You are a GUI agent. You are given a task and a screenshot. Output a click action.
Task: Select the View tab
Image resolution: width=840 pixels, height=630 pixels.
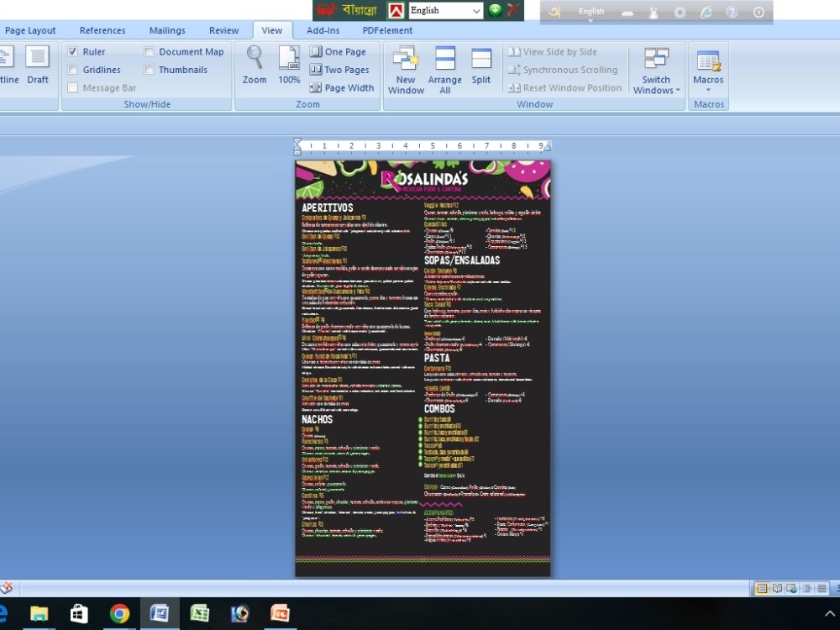272,30
